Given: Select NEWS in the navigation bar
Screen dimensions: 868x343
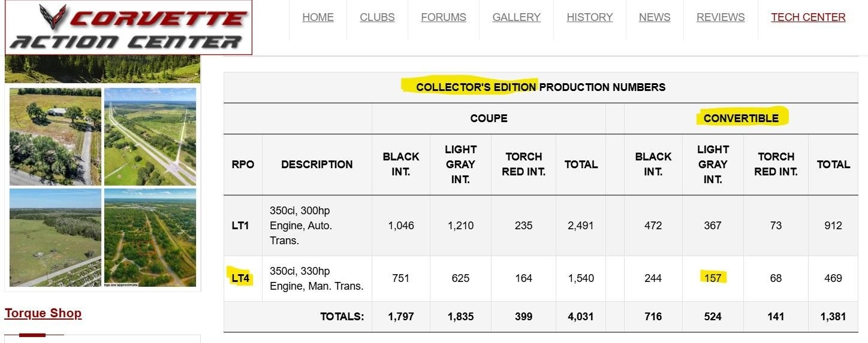Looking at the screenshot, I should (x=654, y=17).
